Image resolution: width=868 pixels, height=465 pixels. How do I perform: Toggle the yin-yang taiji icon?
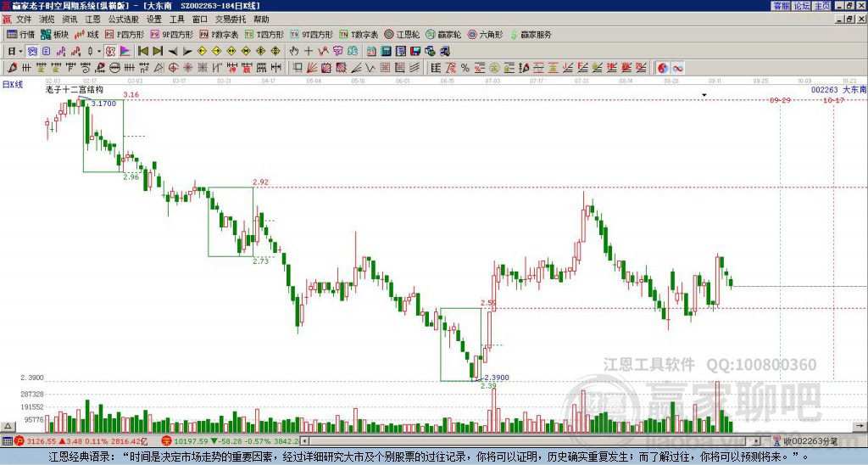[x=663, y=68]
